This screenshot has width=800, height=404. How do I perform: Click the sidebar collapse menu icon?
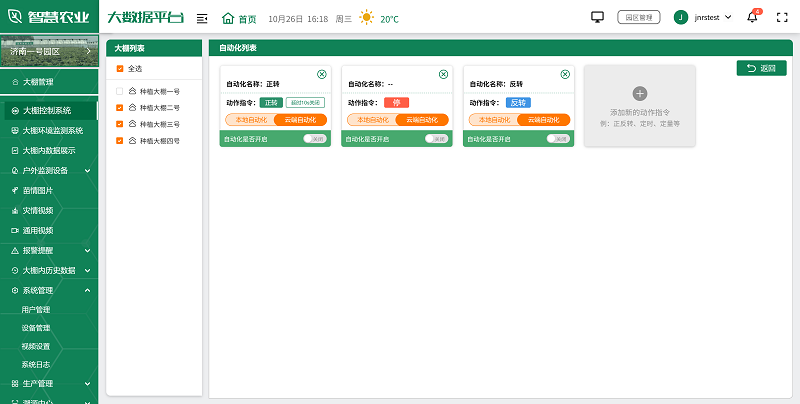pos(202,18)
